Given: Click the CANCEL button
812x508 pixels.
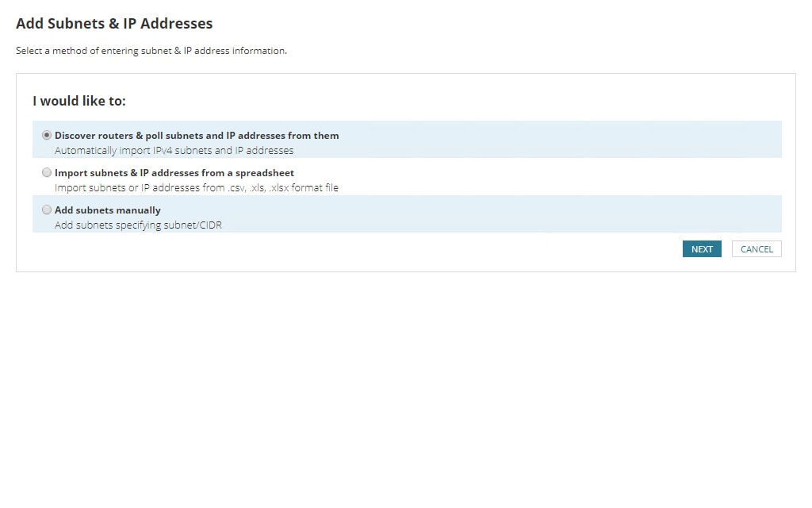Looking at the screenshot, I should click(756, 248).
